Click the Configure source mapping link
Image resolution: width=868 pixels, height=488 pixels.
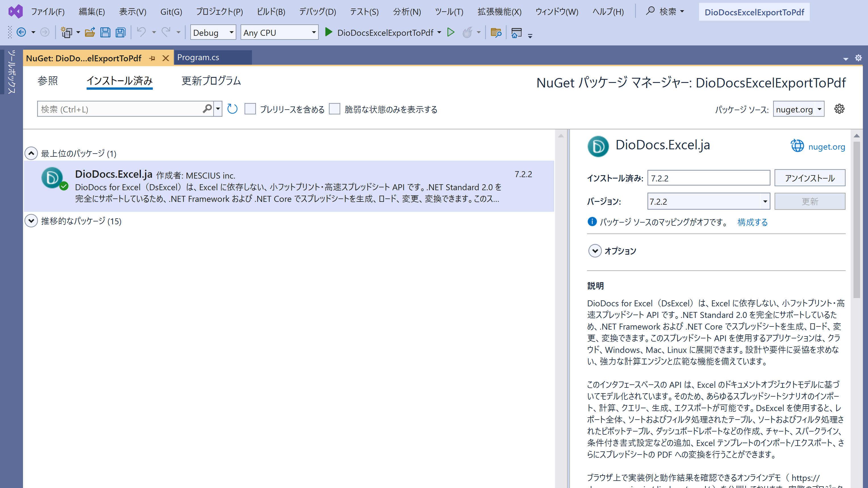pos(752,222)
